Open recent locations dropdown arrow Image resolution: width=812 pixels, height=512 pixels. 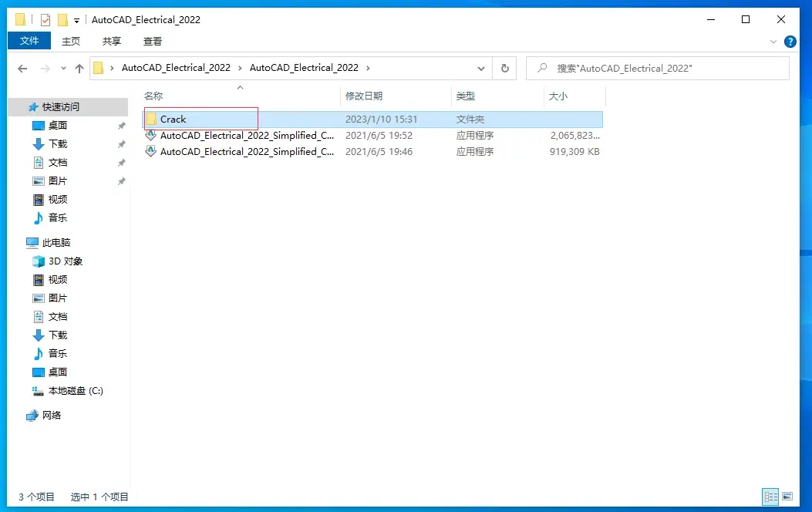tap(63, 69)
